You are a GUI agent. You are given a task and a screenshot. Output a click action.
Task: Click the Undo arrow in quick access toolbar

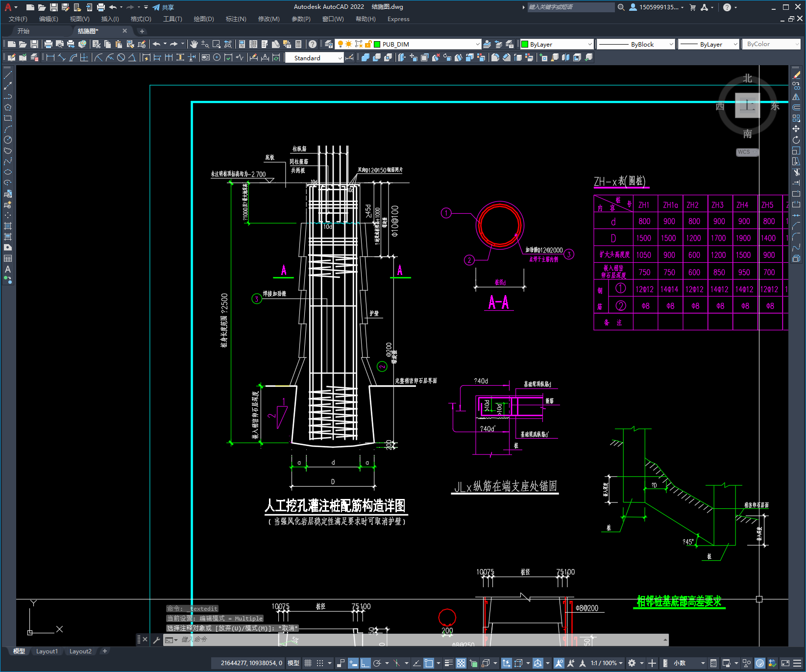pyautogui.click(x=113, y=7)
